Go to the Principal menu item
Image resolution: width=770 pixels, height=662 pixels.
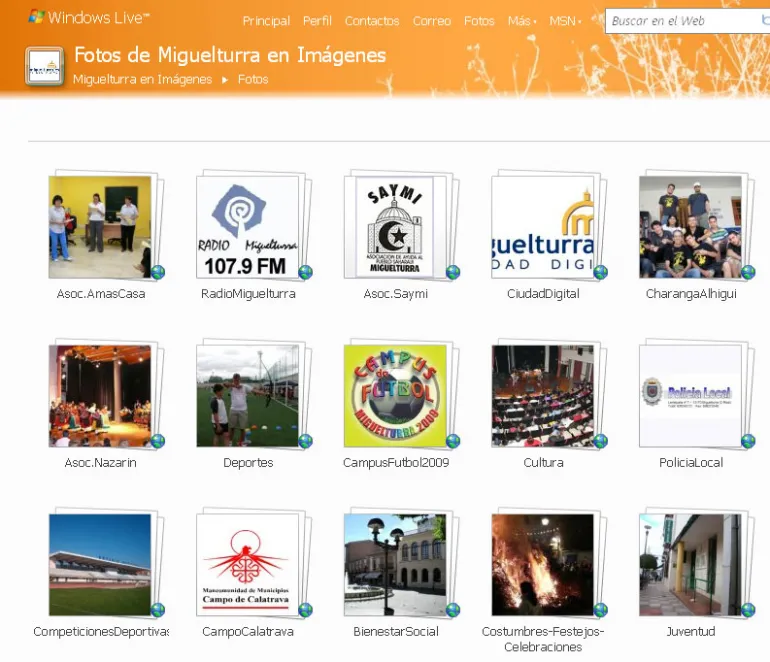266,21
